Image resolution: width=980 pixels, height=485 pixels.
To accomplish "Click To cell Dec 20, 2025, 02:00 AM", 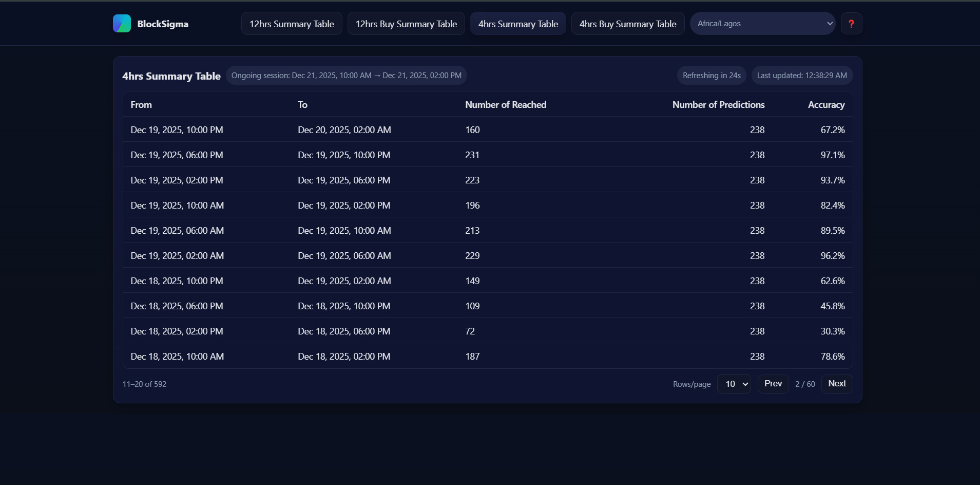I will (x=344, y=130).
